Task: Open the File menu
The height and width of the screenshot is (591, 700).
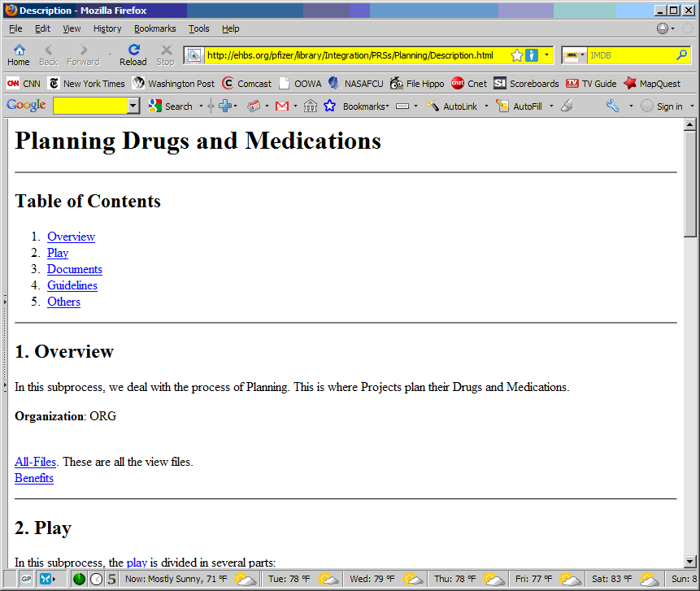Action: tap(15, 28)
